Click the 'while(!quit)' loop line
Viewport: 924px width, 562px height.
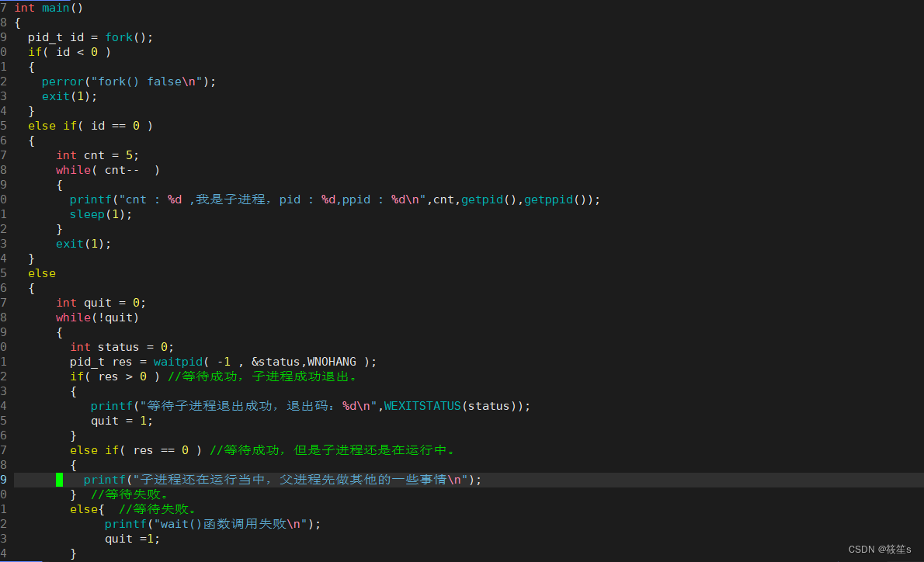pyautogui.click(x=97, y=317)
